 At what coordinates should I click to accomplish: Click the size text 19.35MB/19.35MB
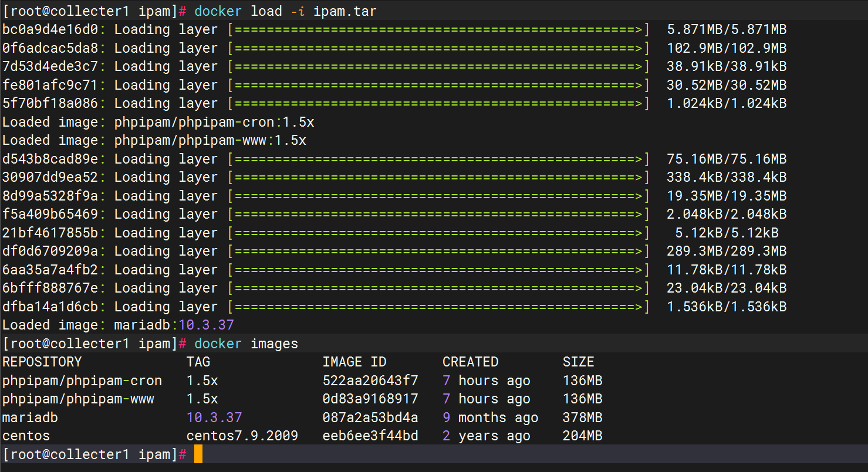(x=727, y=196)
